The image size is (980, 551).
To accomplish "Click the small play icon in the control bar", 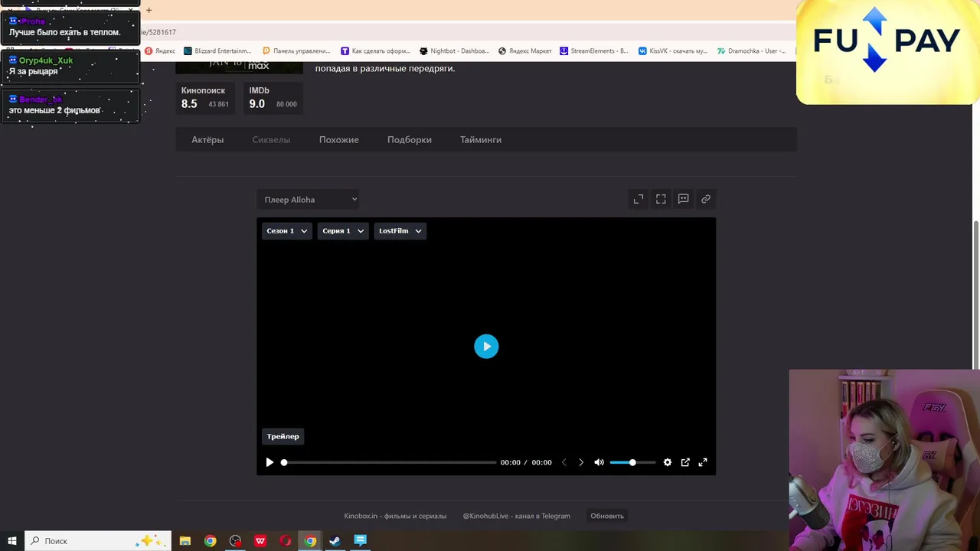I will click(x=269, y=462).
